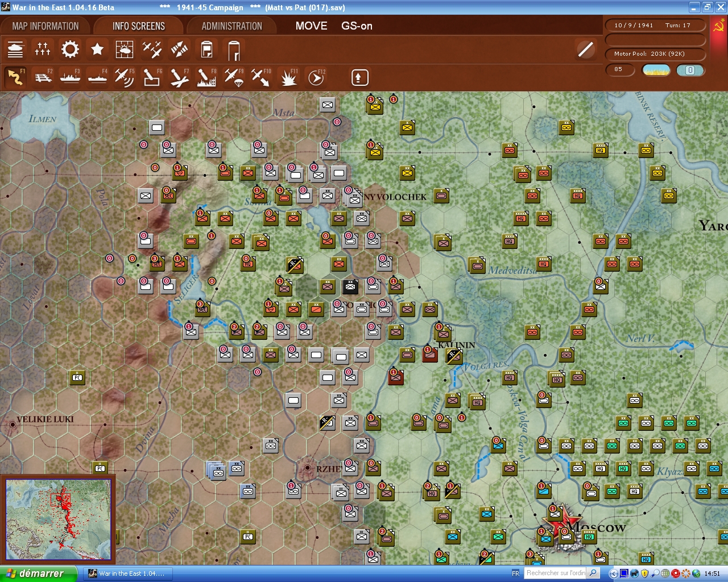Select the F1 Move mode icon
The image size is (728, 582).
pos(16,77)
